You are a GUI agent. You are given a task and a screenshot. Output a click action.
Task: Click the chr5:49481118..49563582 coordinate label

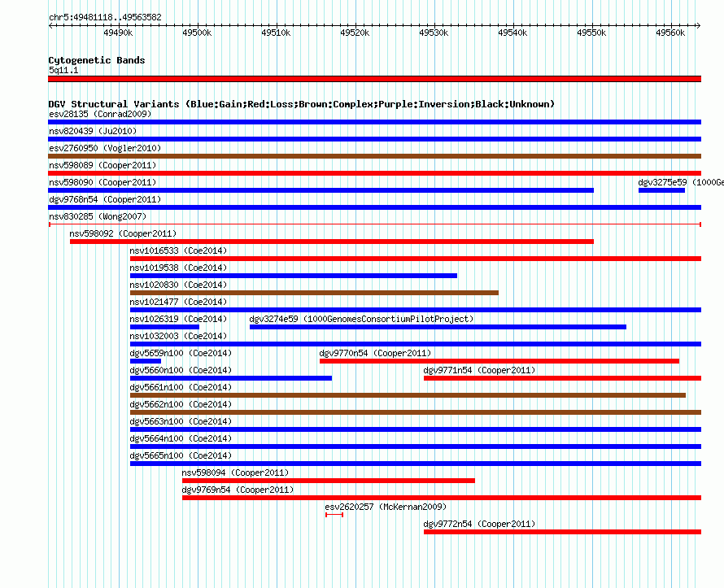tap(105, 17)
